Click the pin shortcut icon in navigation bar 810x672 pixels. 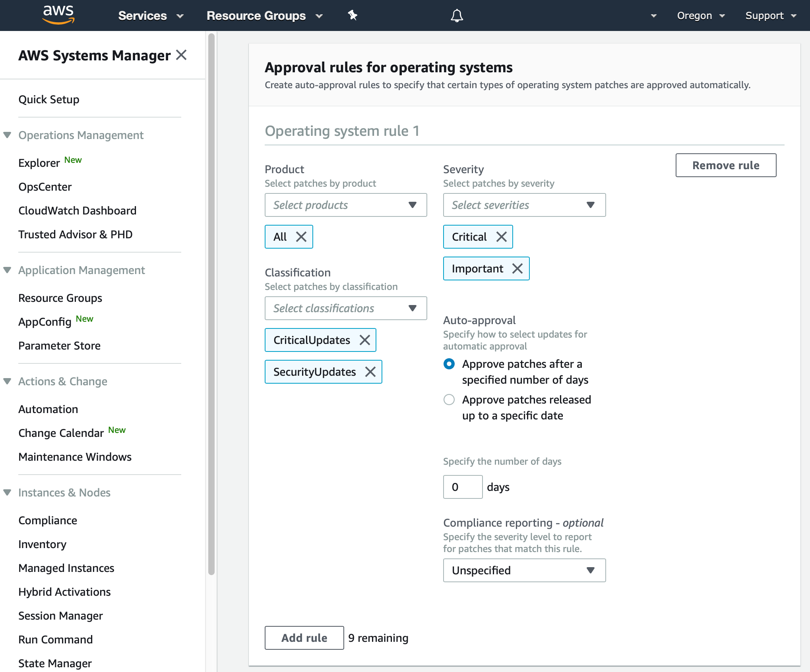[x=352, y=15]
